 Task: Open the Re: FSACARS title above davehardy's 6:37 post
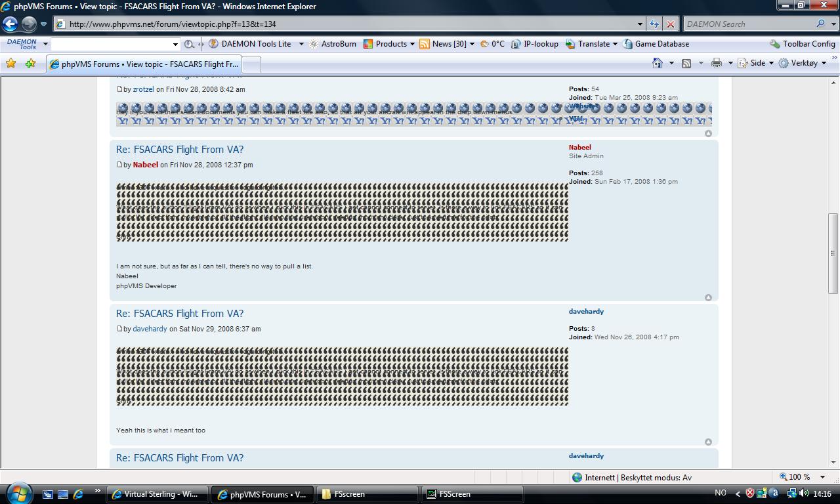pyautogui.click(x=180, y=314)
